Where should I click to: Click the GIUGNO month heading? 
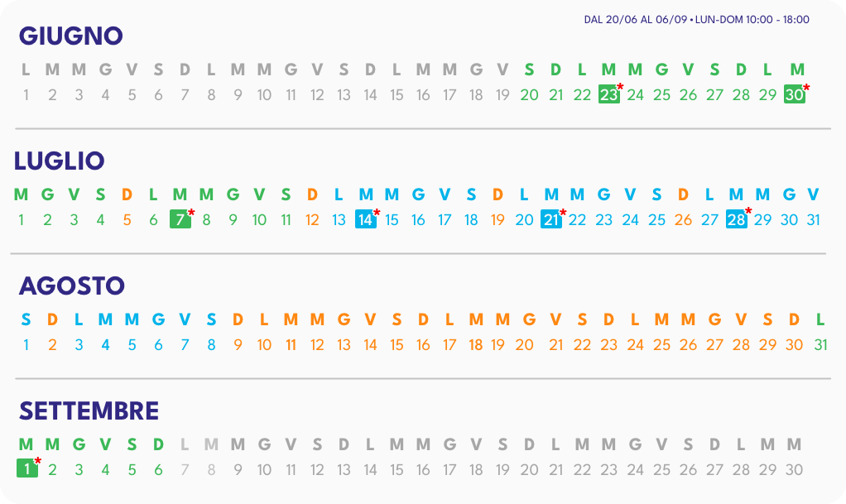coord(71,36)
